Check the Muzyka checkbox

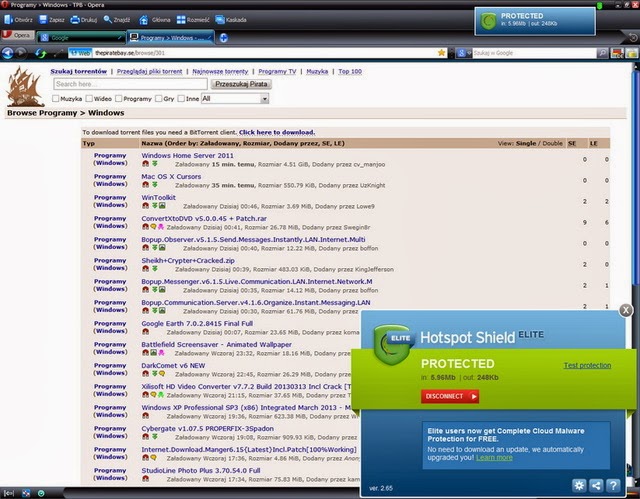click(x=56, y=98)
